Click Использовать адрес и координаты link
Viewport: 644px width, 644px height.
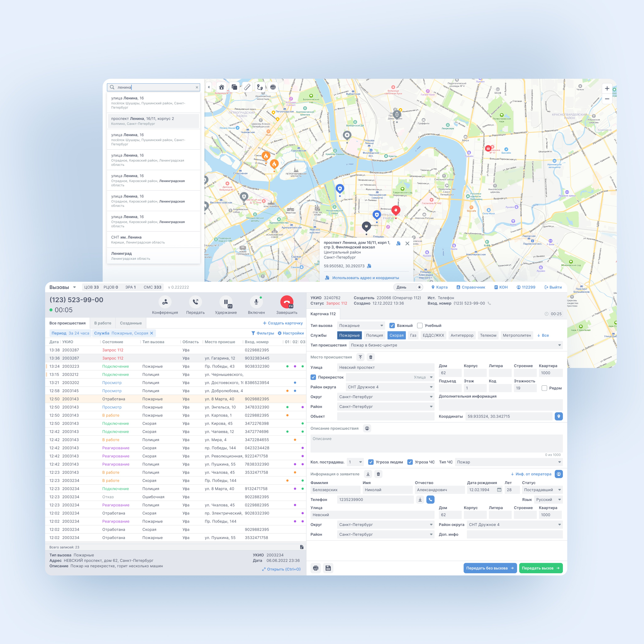tap(362, 278)
